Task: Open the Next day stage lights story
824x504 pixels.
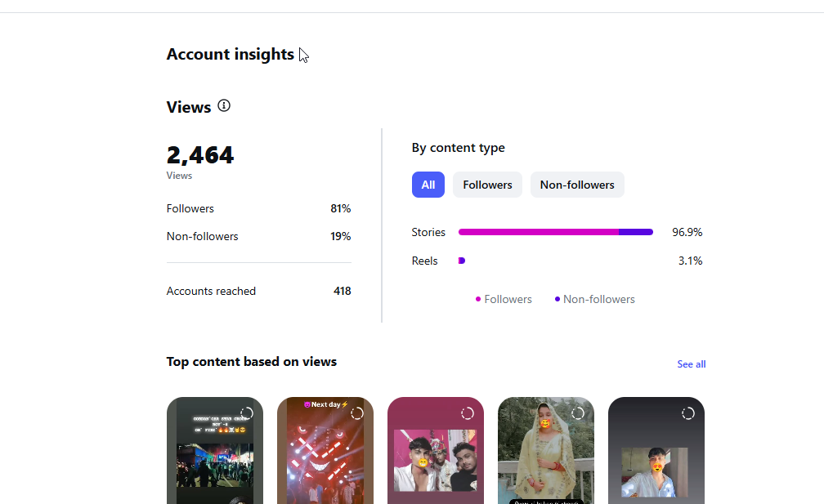Action: [325, 450]
